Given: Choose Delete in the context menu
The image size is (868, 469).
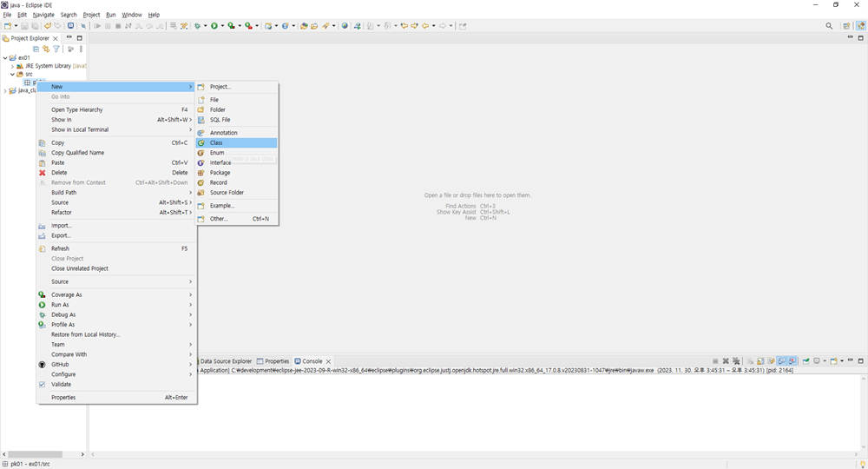Looking at the screenshot, I should 117,173.
